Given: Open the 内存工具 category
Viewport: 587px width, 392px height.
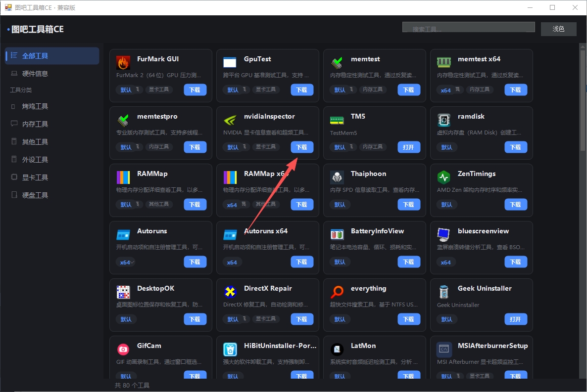Looking at the screenshot, I should click(52, 124).
